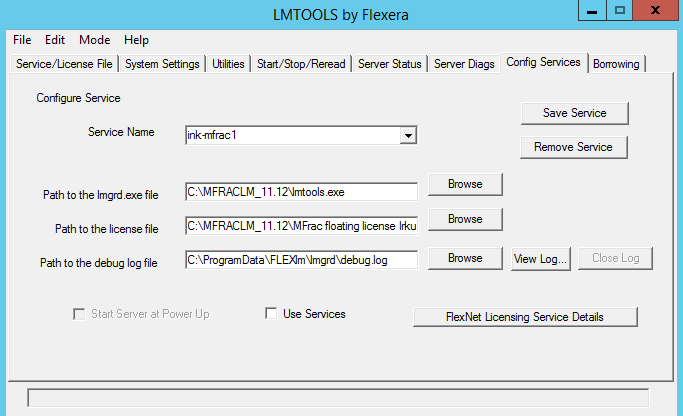Click the Service Name label

pos(121,132)
